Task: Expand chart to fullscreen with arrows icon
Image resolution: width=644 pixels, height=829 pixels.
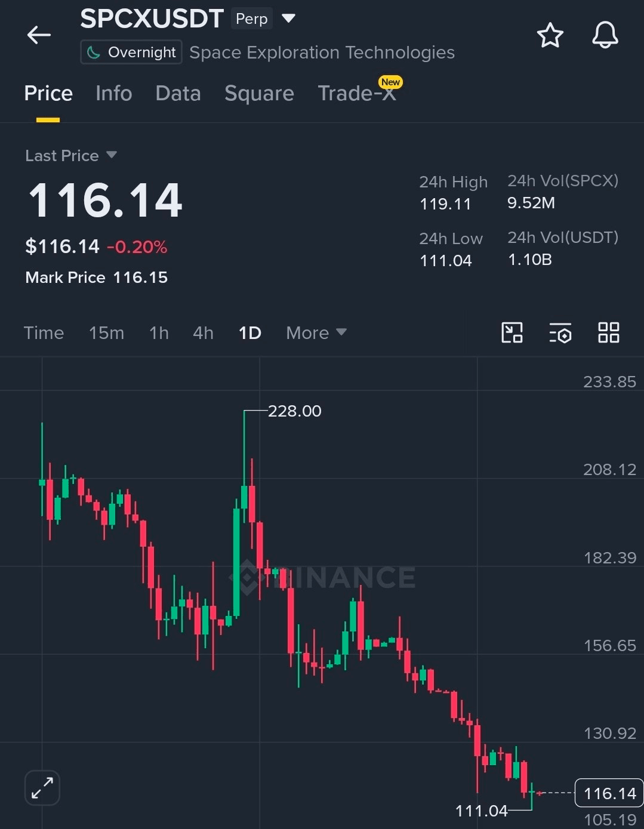Action: pos(42,788)
